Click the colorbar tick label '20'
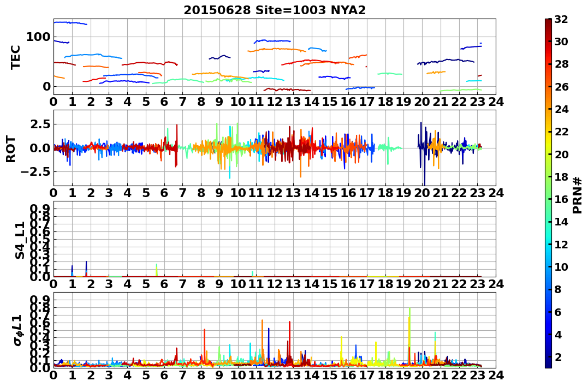Screen dimensions: 588x387 click(x=561, y=154)
